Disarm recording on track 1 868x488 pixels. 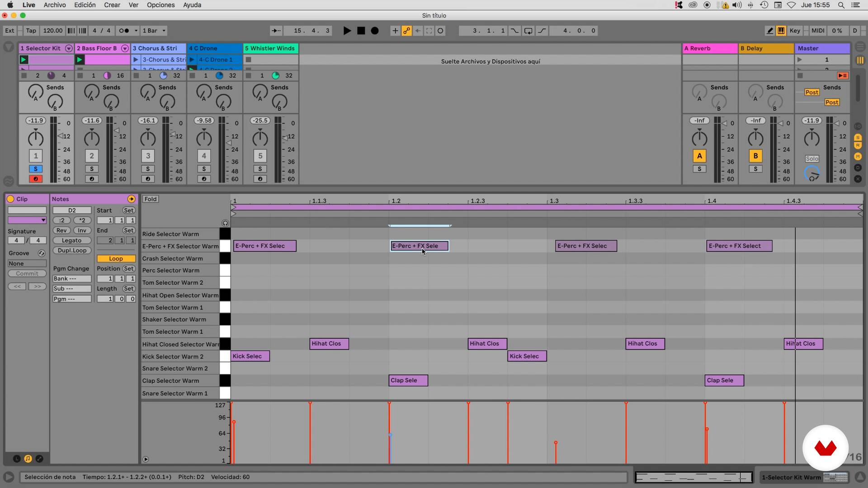click(36, 179)
